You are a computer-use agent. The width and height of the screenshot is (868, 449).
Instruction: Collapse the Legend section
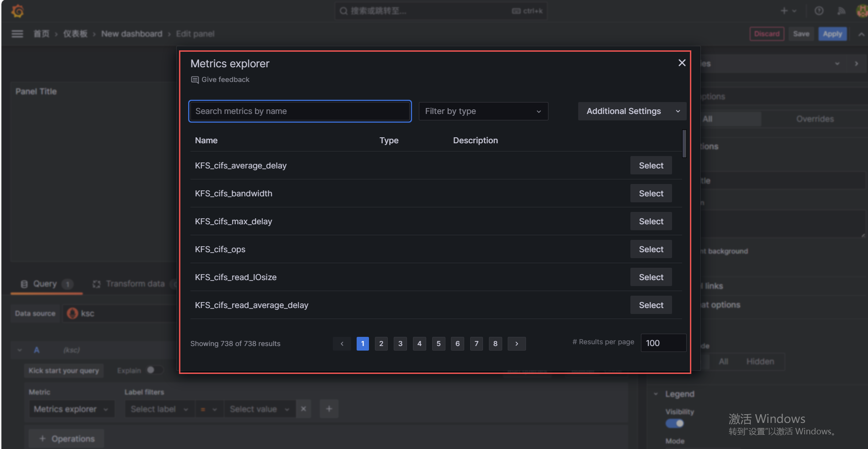[656, 394]
